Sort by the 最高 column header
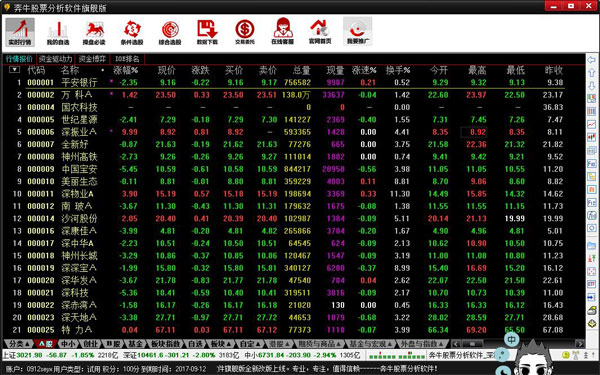This screenshot has height=375, width=600. (x=477, y=70)
